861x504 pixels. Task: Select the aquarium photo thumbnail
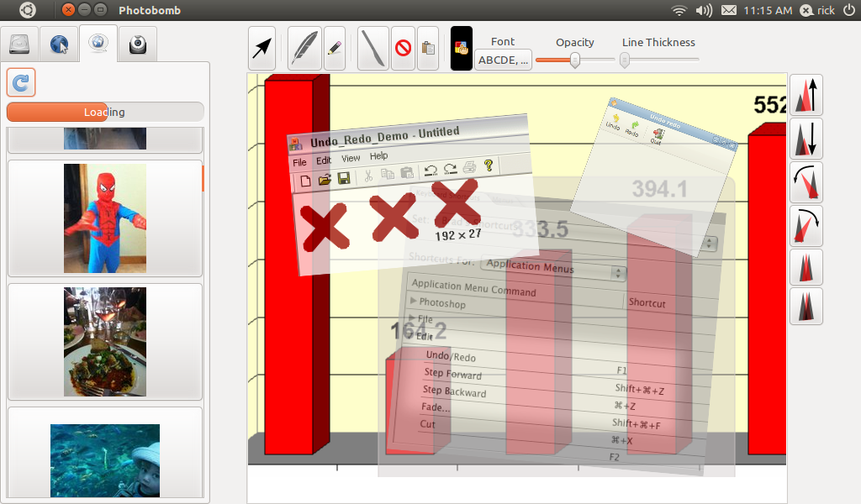pos(105,460)
